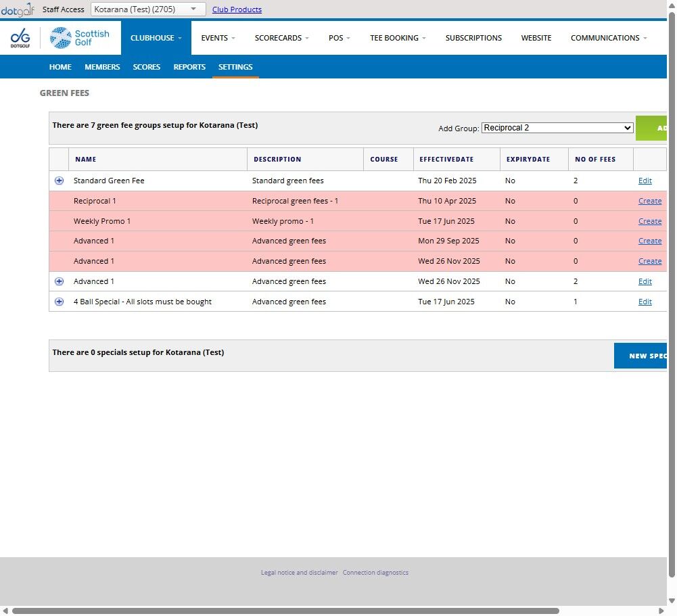
Task: Click Create for the zero-fee group dated Wed 26 Nov 2025
Action: (650, 262)
